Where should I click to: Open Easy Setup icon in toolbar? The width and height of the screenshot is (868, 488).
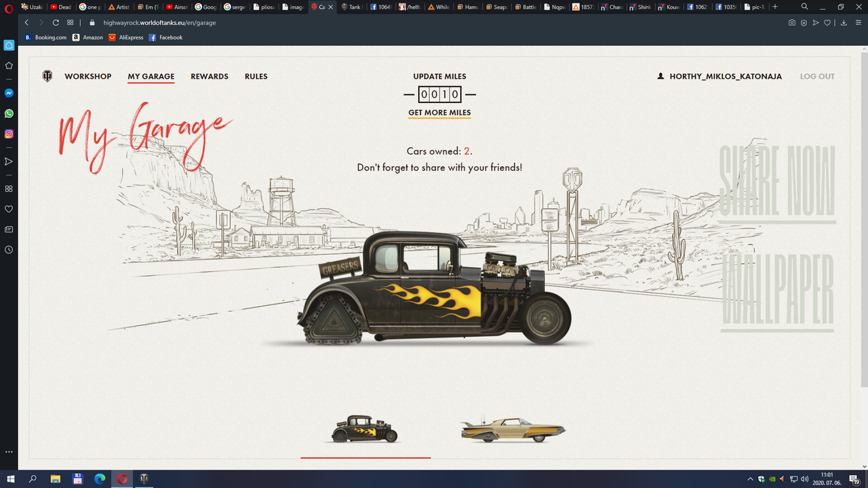(x=858, y=22)
